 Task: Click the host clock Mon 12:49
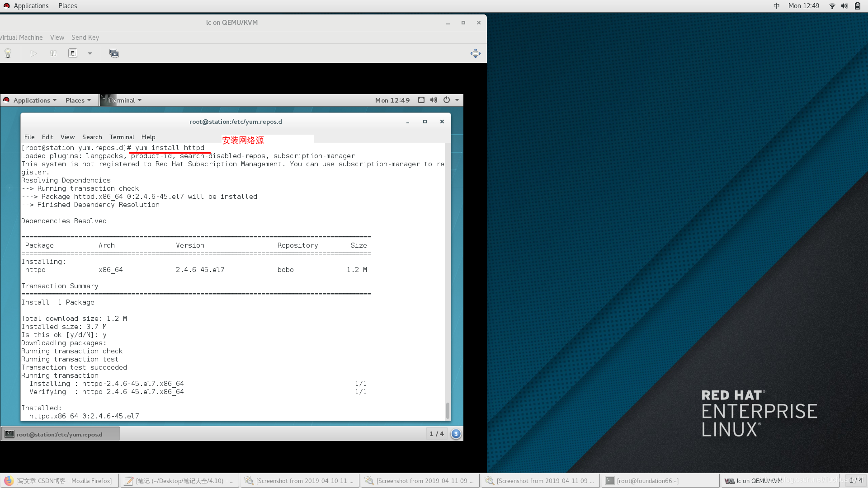(803, 6)
